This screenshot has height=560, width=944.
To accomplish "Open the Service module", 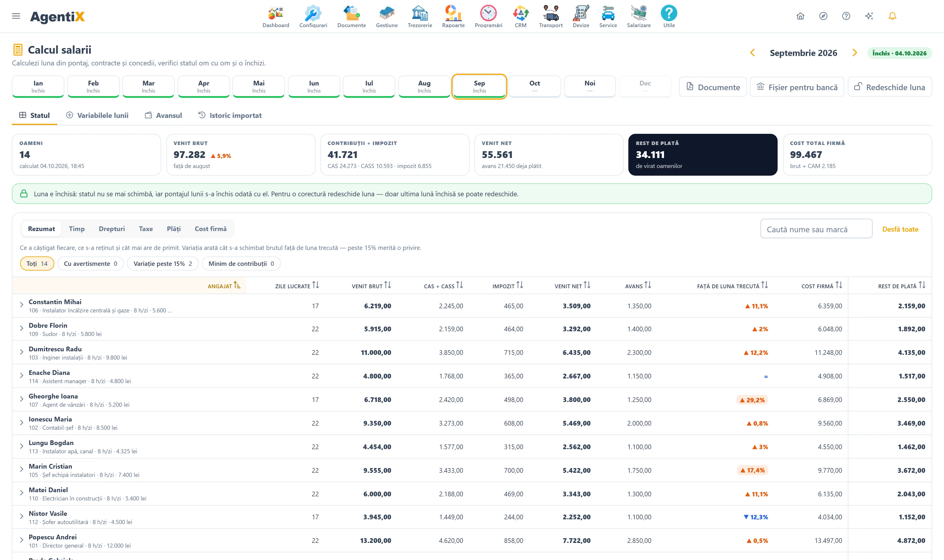I will click(x=608, y=17).
